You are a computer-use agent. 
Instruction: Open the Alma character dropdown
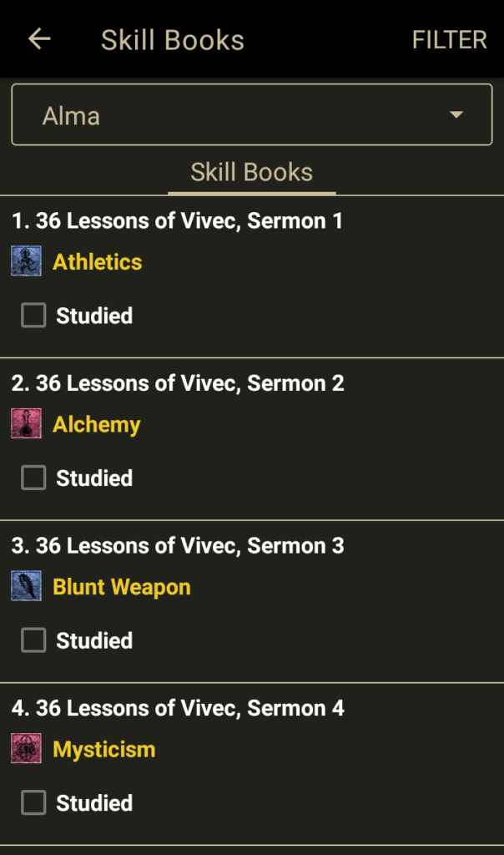[251, 115]
